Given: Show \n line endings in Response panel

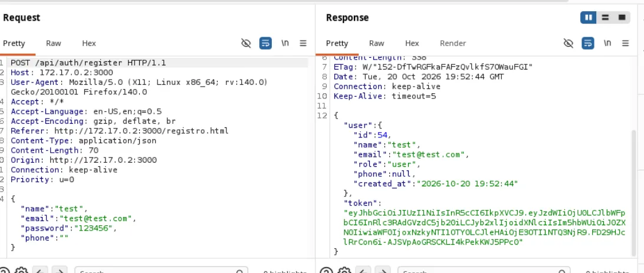Looking at the screenshot, I should click(607, 43).
